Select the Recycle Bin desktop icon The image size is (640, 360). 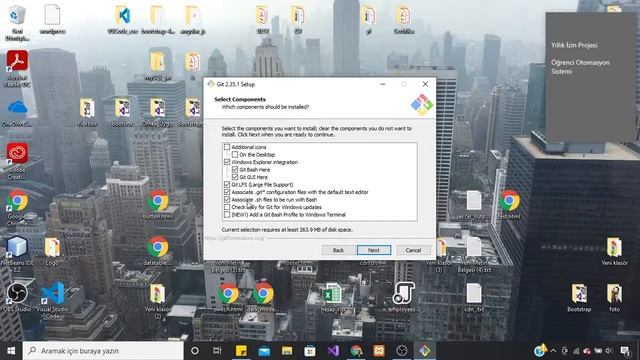pos(17,22)
